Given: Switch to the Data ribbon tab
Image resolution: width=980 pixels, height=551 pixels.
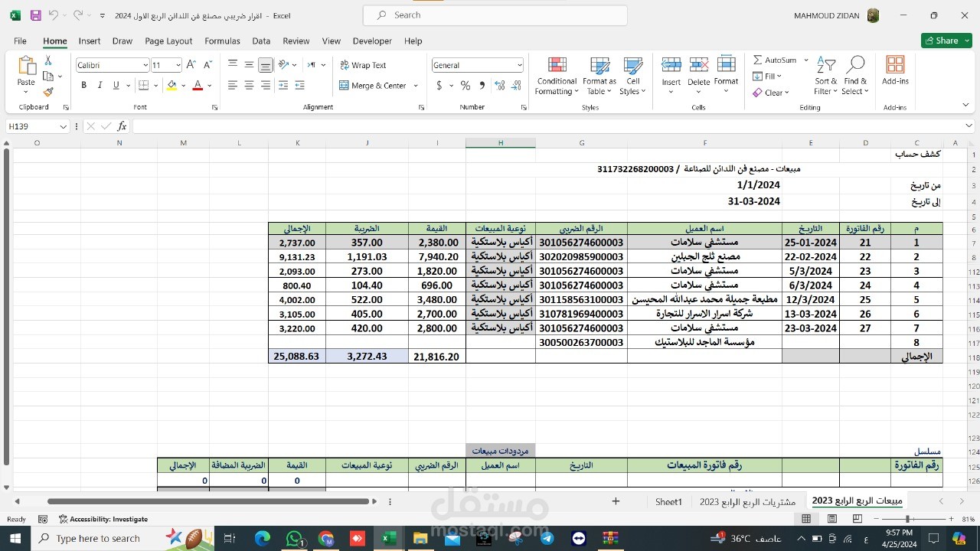Looking at the screenshot, I should coord(261,41).
